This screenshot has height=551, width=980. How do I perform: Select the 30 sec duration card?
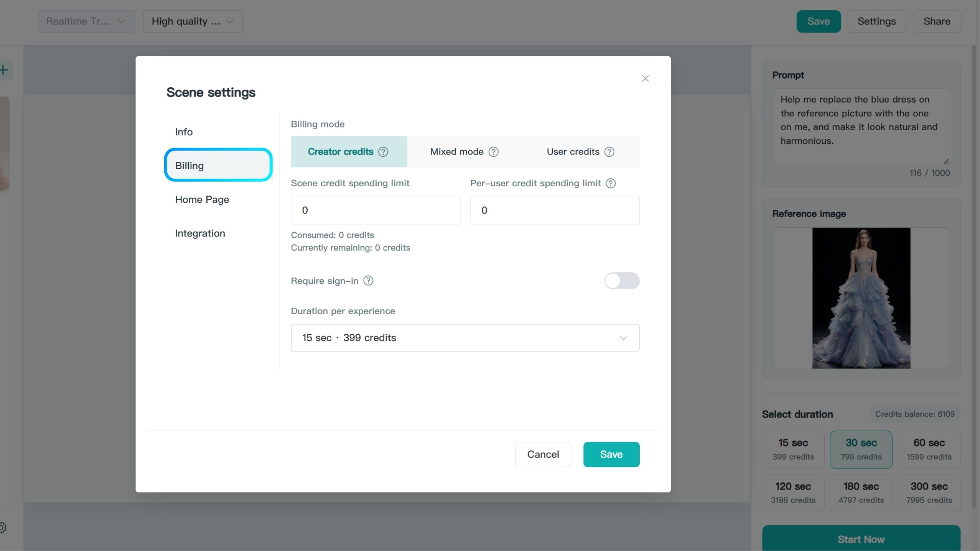[861, 450]
